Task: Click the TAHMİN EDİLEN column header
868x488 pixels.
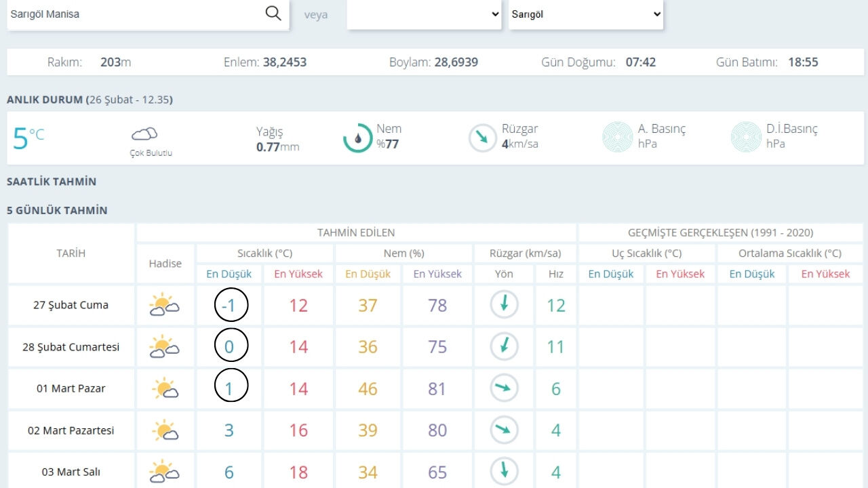Action: tap(356, 232)
